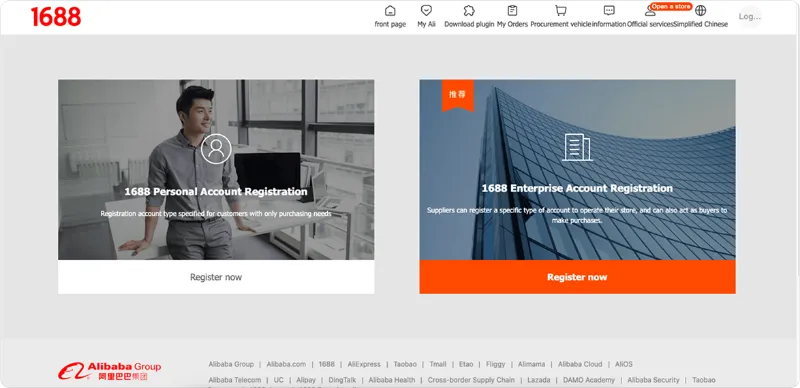Screen dimensions: 800x388
Task: Open the Alibaba Health footer link
Action: [392, 380]
